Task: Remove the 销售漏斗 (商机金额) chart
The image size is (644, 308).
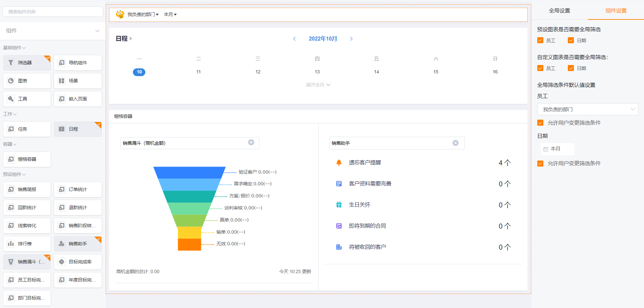Action: tap(251, 142)
